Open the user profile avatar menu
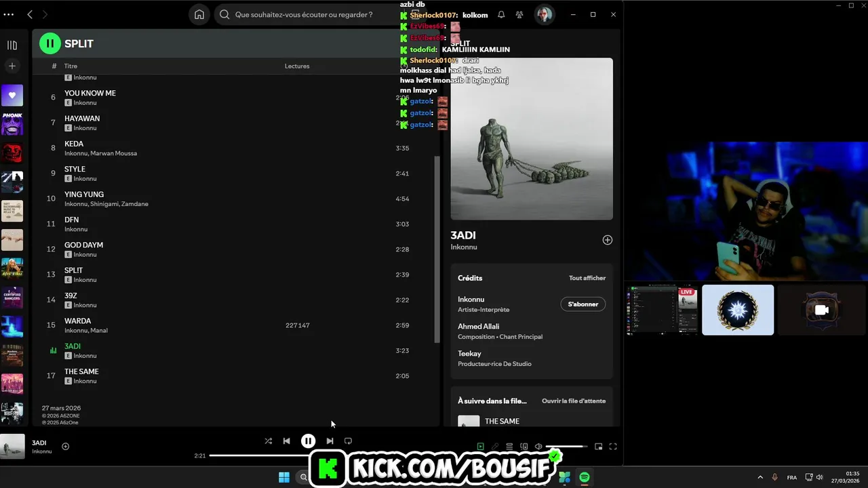Image resolution: width=868 pixels, height=488 pixels. [x=544, y=14]
